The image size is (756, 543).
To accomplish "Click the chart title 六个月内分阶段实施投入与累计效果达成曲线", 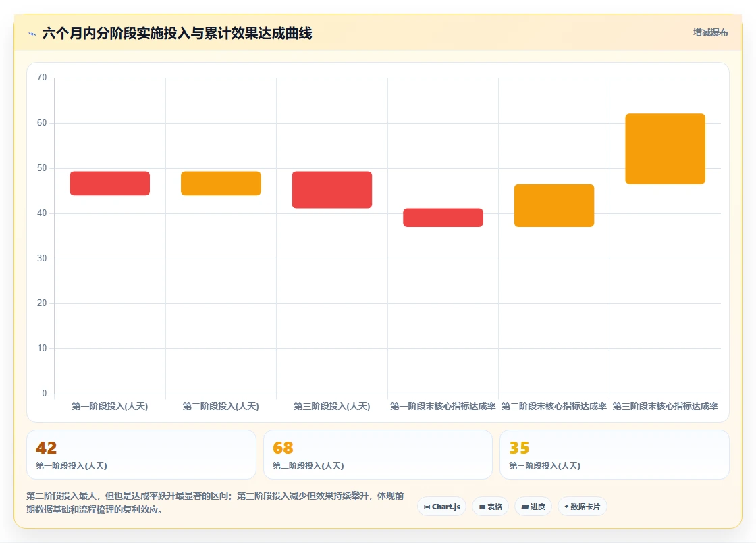I will point(177,34).
